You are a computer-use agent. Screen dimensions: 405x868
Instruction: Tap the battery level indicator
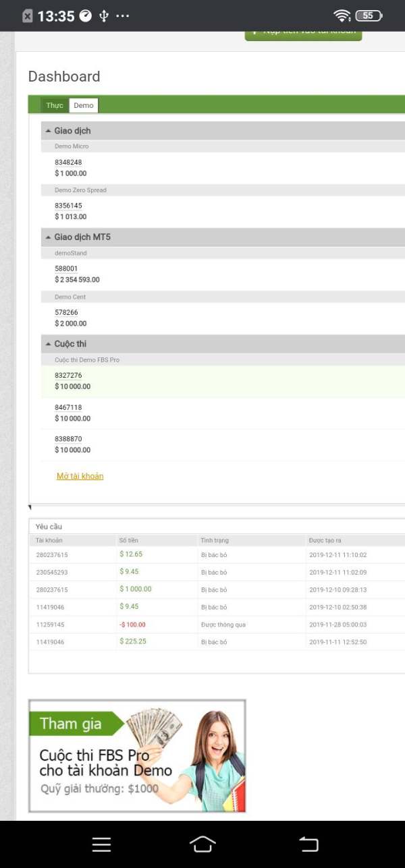pyautogui.click(x=369, y=16)
